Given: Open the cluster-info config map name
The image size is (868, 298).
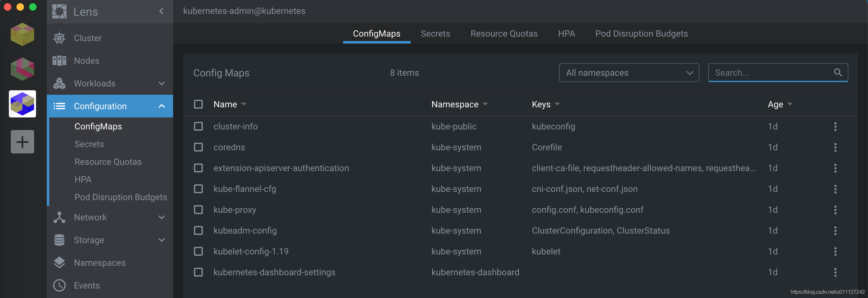Looking at the screenshot, I should [236, 127].
